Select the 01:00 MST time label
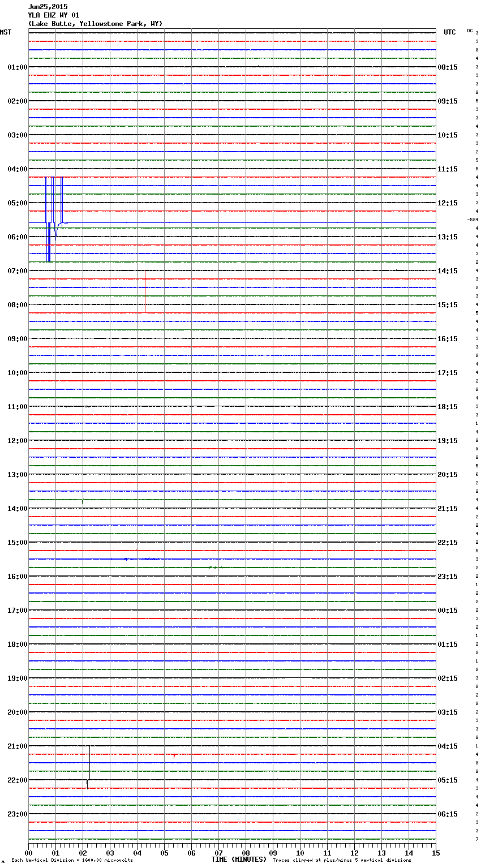The image size is (481, 868). click(x=17, y=67)
